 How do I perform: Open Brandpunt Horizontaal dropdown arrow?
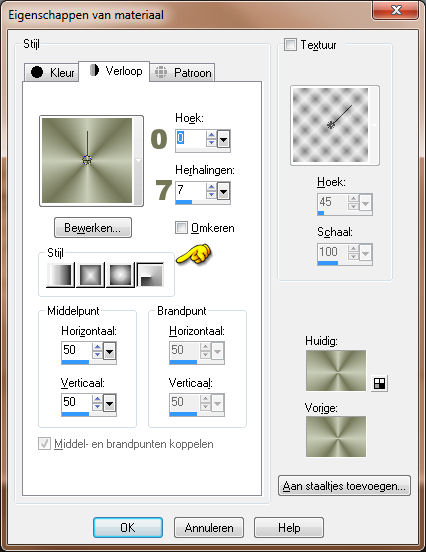point(218,351)
